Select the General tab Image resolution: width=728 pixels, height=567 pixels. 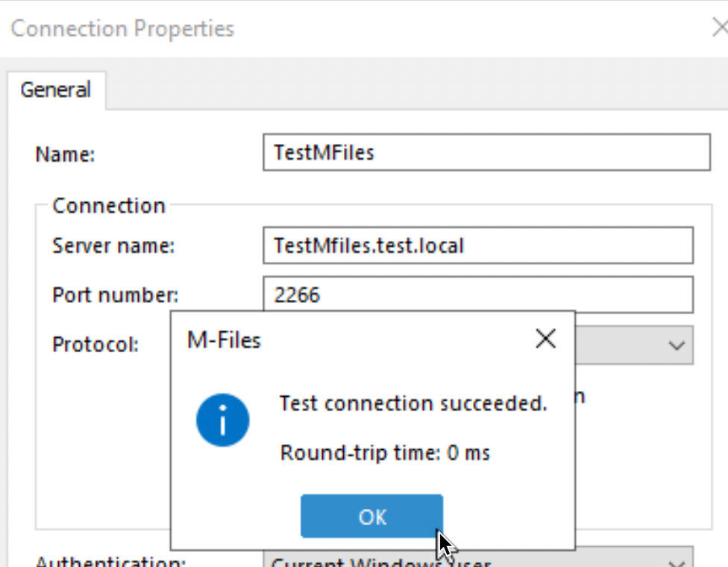[56, 90]
